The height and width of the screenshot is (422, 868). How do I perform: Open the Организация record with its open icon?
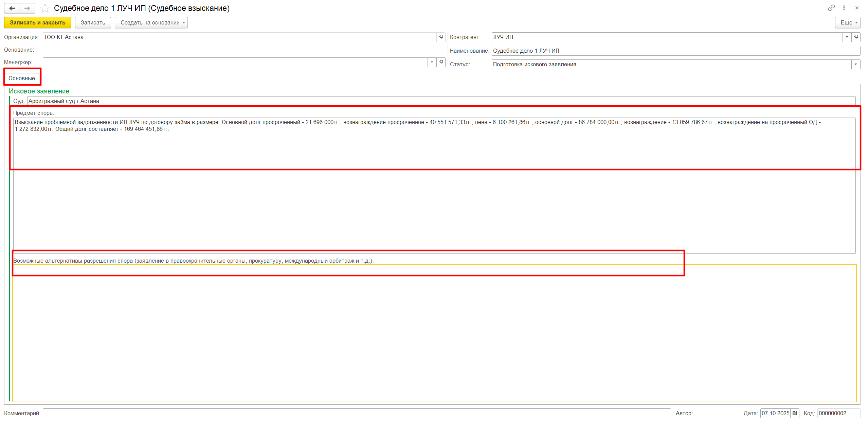click(x=441, y=37)
